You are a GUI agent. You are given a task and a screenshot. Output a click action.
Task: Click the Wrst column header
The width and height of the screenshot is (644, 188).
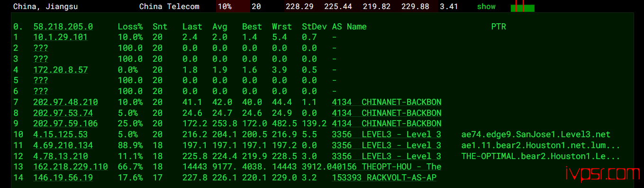click(x=282, y=27)
